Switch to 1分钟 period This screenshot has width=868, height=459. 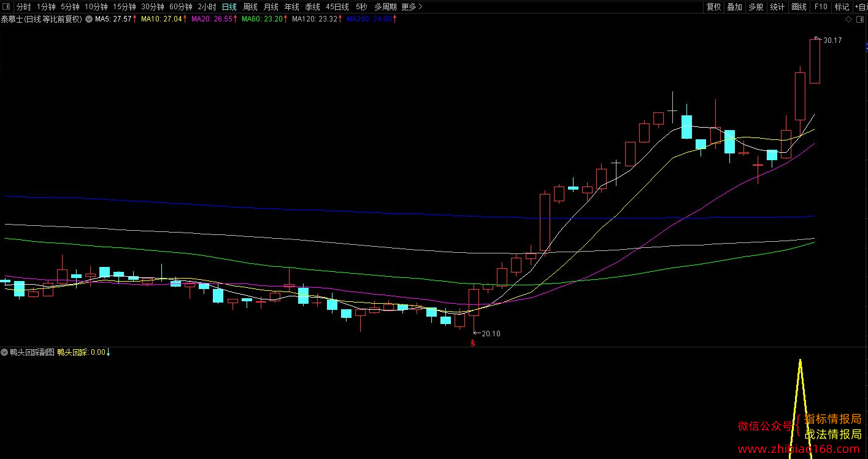click(x=46, y=7)
